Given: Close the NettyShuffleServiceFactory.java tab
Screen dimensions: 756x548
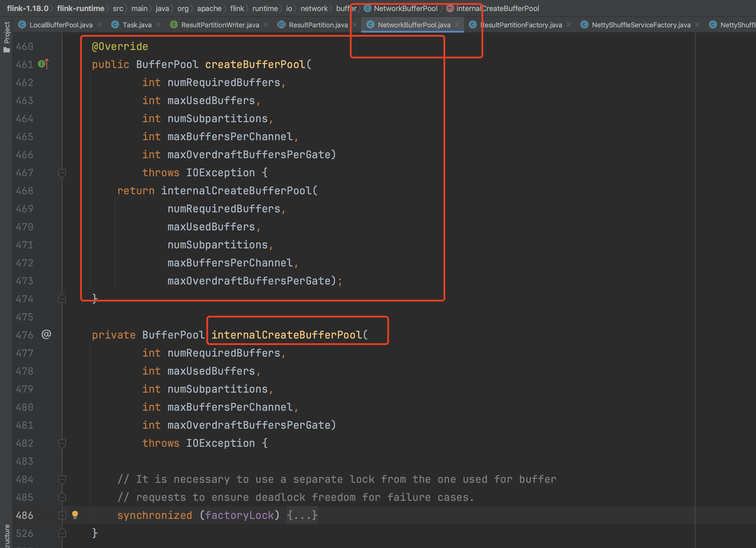Looking at the screenshot, I should (697, 25).
